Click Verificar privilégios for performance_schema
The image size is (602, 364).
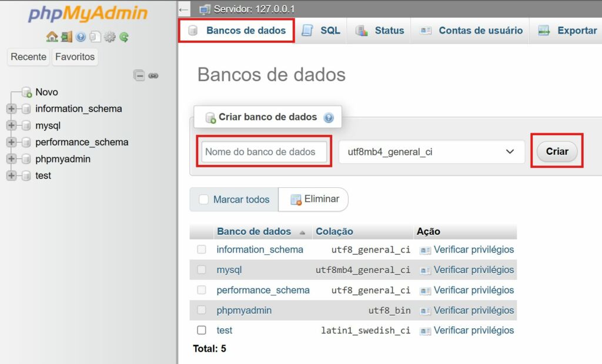tap(474, 291)
